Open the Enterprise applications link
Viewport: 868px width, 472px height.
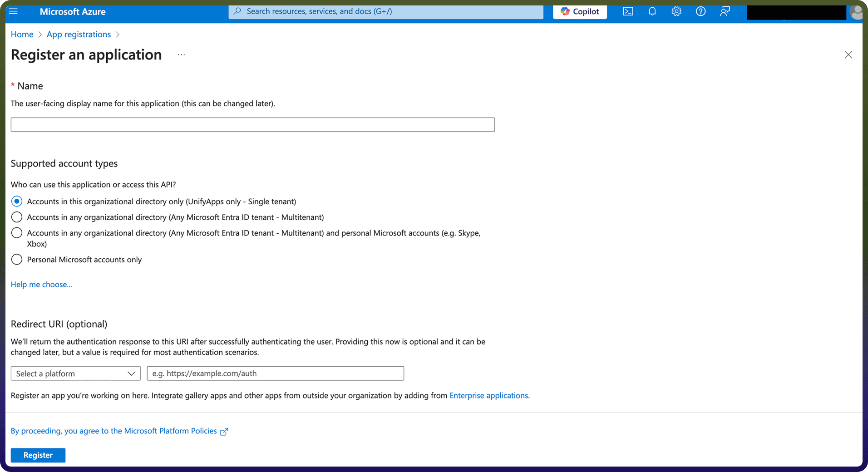click(489, 395)
